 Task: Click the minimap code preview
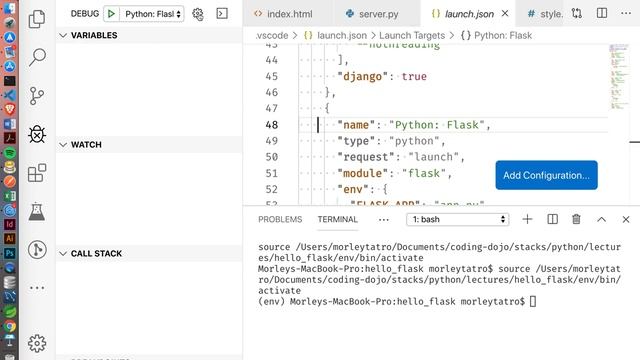[619, 77]
